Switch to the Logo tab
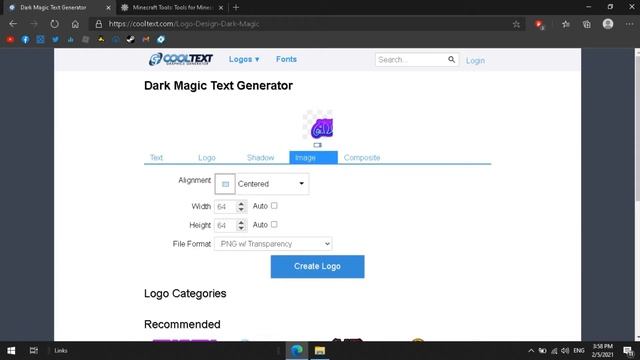 (207, 158)
